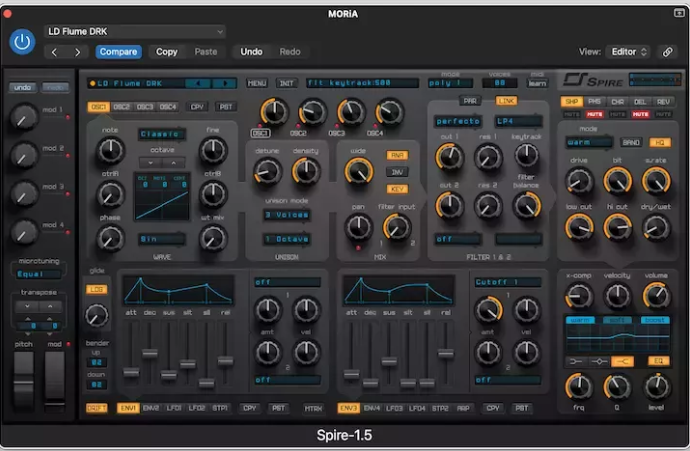Click the Spire logo

[593, 81]
